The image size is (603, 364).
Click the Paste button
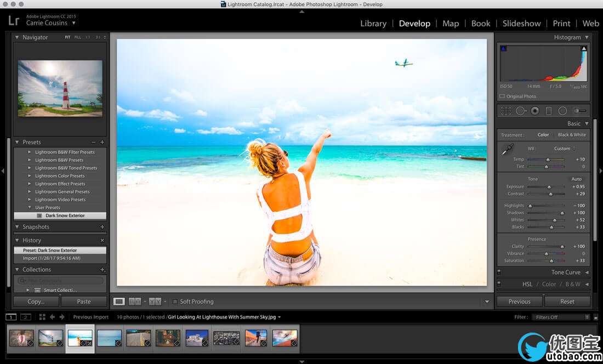tap(84, 302)
